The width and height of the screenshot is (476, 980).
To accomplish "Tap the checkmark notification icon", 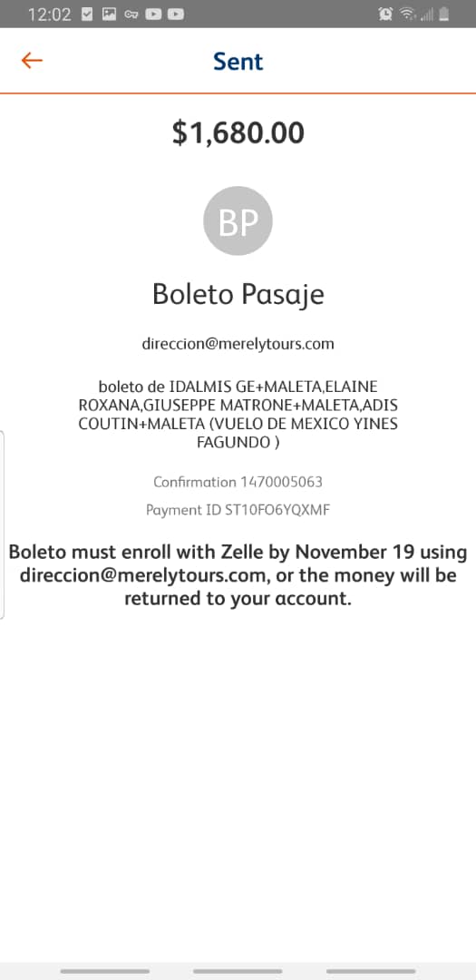I will tap(87, 15).
